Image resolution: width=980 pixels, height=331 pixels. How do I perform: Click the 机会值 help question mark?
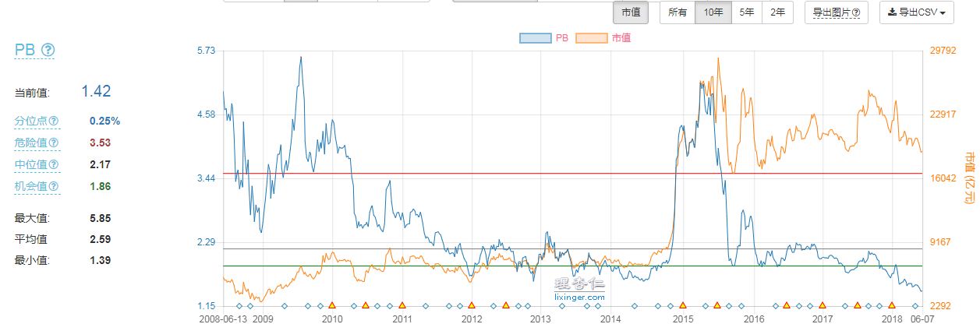pyautogui.click(x=54, y=187)
